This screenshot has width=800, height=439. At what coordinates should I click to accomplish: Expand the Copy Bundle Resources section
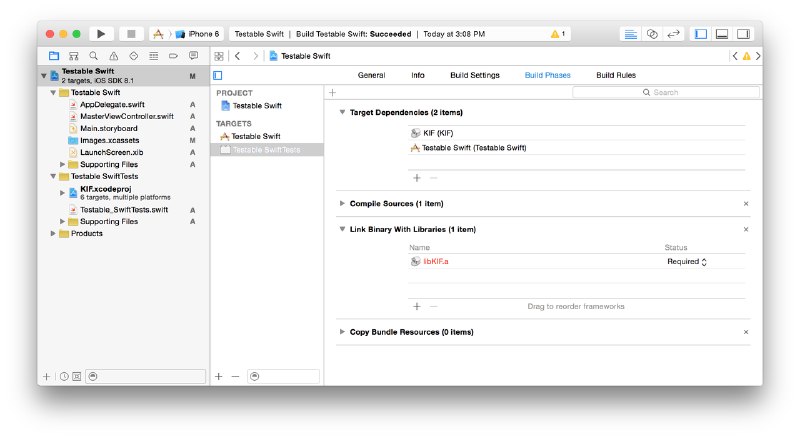coord(342,332)
